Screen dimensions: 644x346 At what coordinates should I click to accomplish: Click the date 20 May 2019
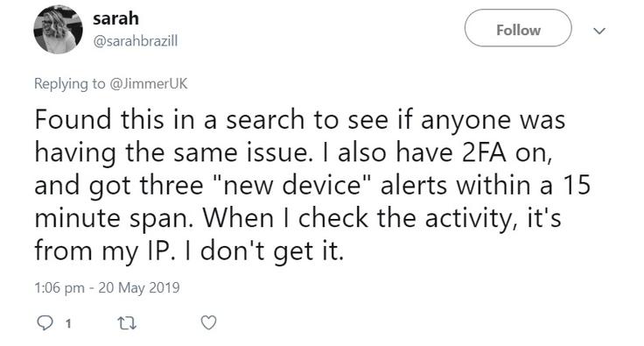click(x=139, y=287)
